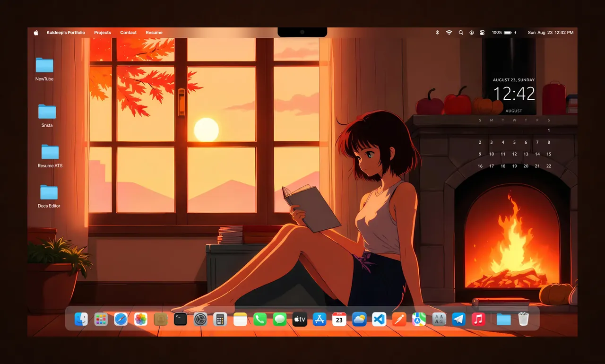This screenshot has height=364, width=605.
Task: Launch Apple TV from the dock
Action: point(300,320)
